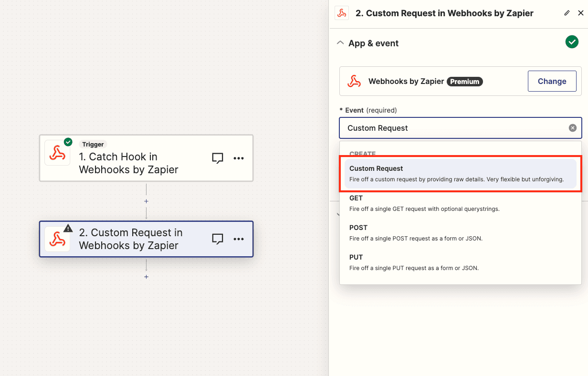Add a step between trigger and action
This screenshot has width=588, height=376.
point(146,201)
